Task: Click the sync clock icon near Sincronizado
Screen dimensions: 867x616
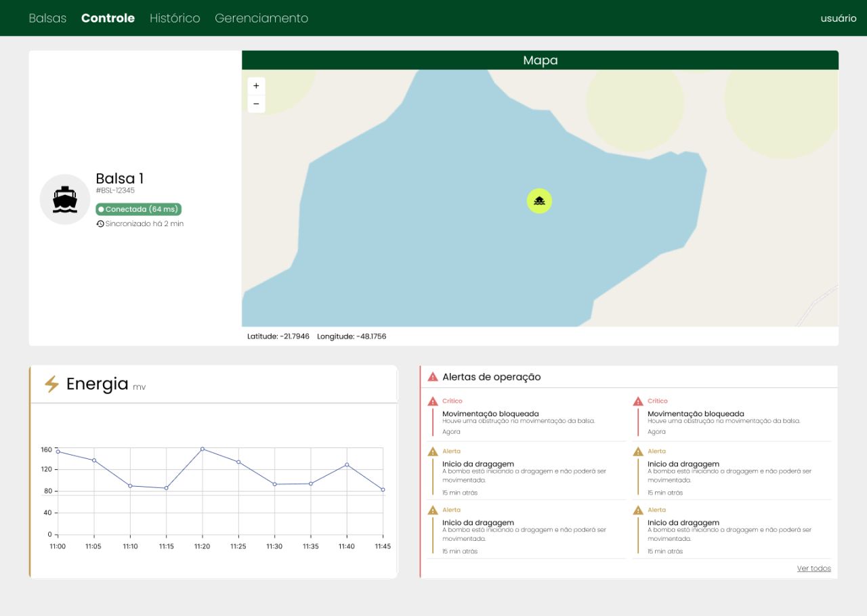Action: click(100, 223)
